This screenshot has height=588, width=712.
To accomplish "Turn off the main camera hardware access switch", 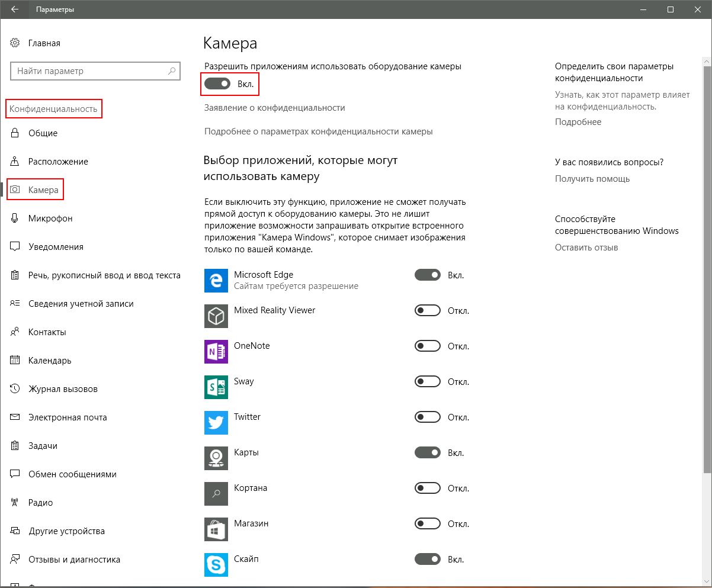I will coord(217,84).
